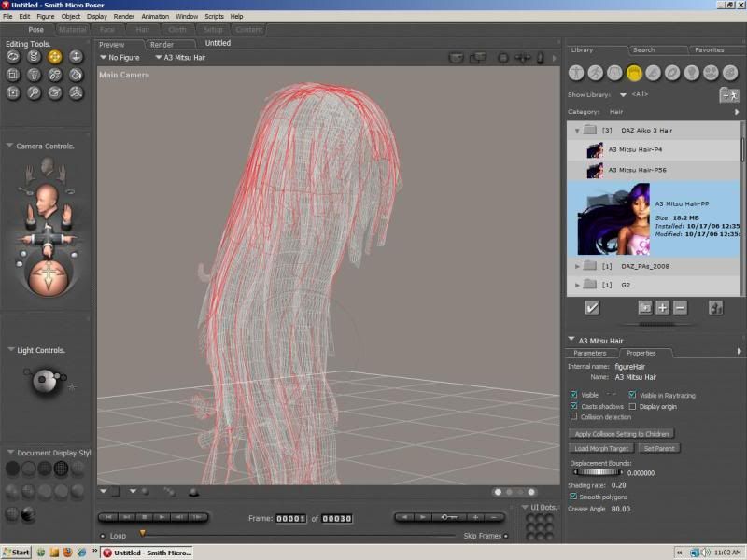Open the Figures category in Library
This screenshot has width=747, height=560.
tap(576, 72)
